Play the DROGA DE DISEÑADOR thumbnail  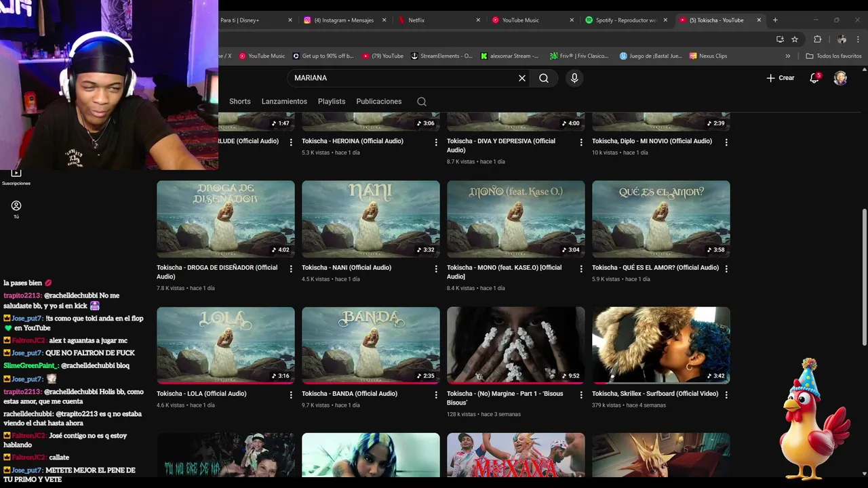point(226,219)
